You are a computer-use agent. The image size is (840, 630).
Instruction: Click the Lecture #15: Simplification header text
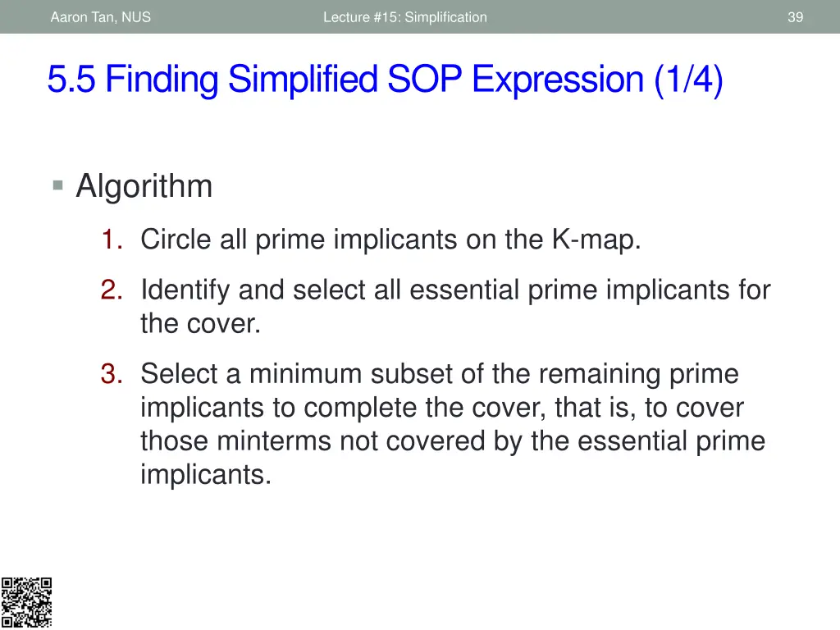click(405, 17)
